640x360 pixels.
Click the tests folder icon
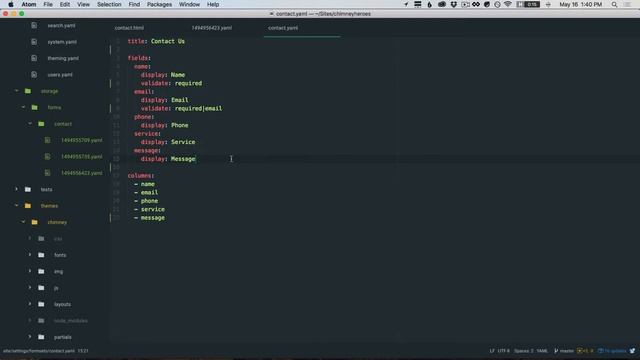point(28,189)
